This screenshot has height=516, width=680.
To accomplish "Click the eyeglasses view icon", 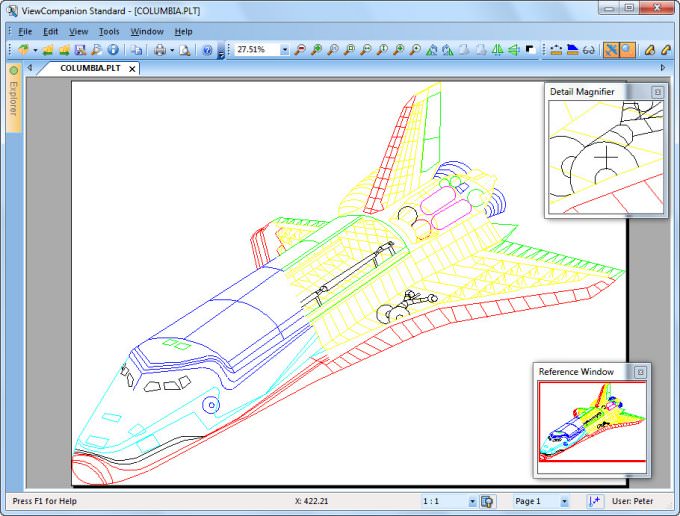I will [588, 50].
